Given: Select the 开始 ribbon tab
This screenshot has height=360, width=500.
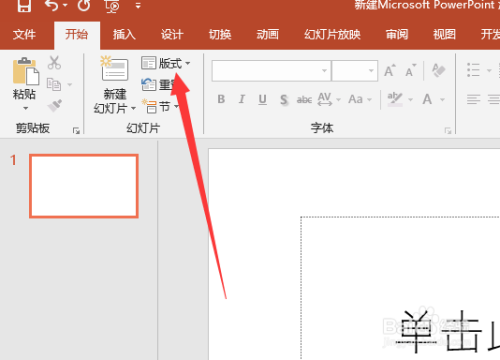Looking at the screenshot, I should coord(76,34).
